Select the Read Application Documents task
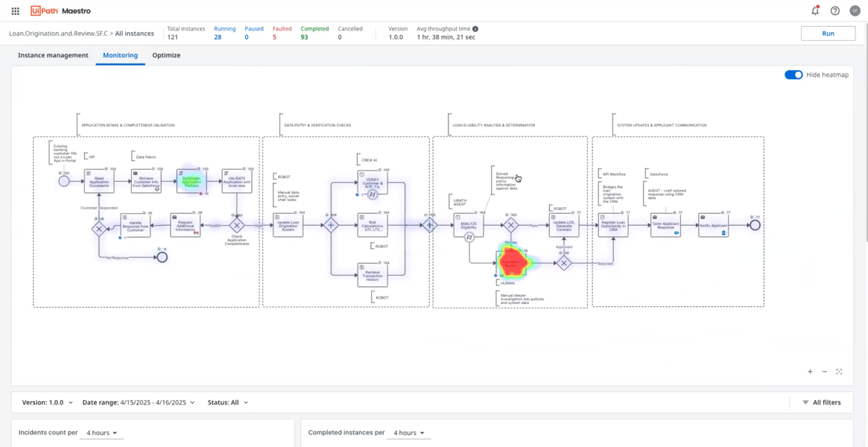Screen dimensions: 868x447 click(99, 181)
